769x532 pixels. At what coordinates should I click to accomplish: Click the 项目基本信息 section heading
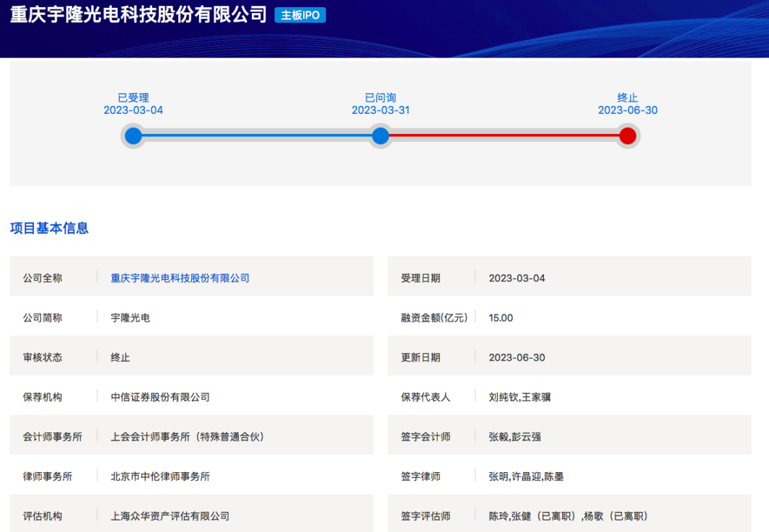[x=49, y=229]
